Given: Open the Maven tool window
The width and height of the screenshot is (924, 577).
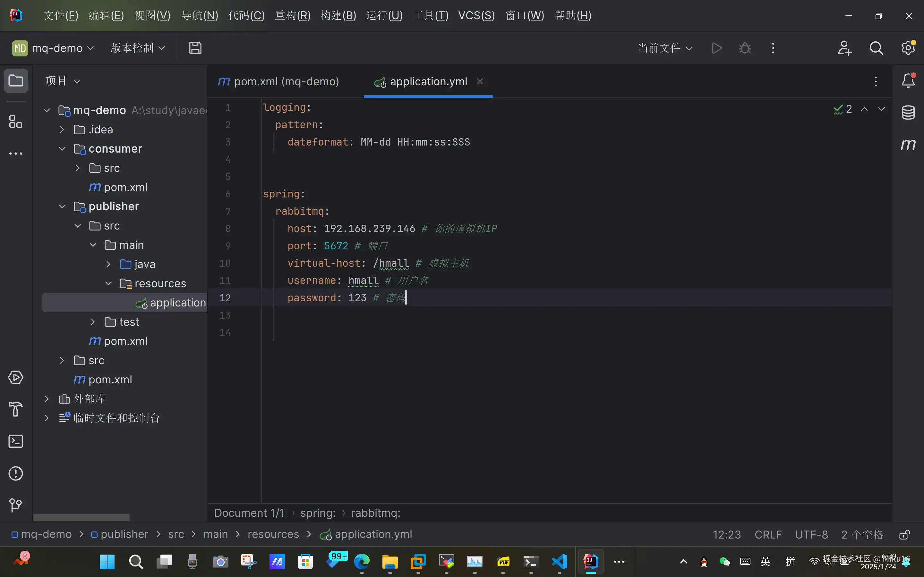Looking at the screenshot, I should click(x=908, y=144).
